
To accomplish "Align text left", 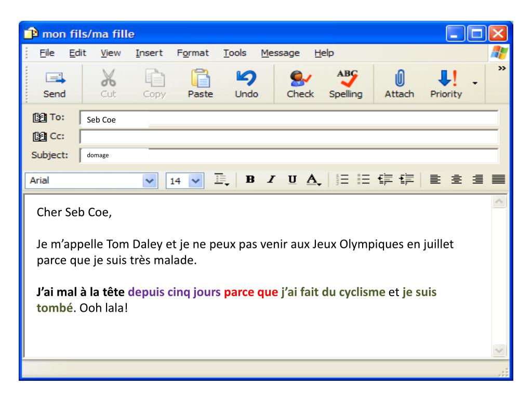I will pyautogui.click(x=435, y=179).
